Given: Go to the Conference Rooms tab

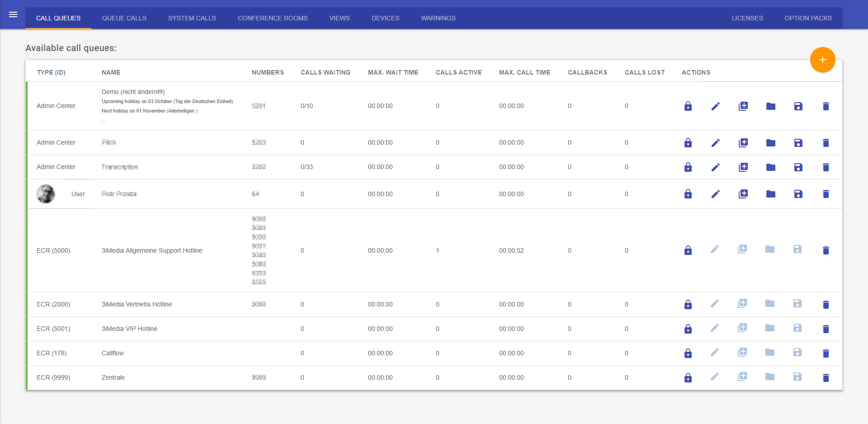Looking at the screenshot, I should tap(272, 18).
